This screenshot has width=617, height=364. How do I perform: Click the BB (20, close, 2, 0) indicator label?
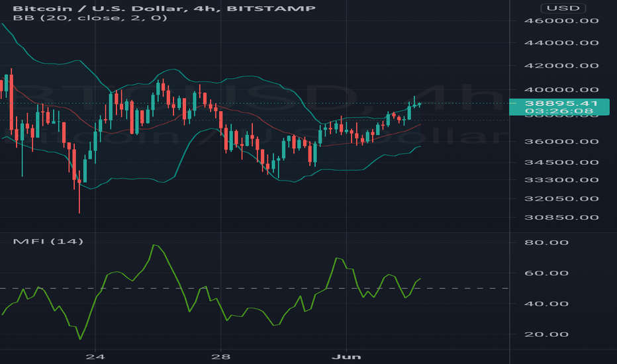(x=90, y=18)
